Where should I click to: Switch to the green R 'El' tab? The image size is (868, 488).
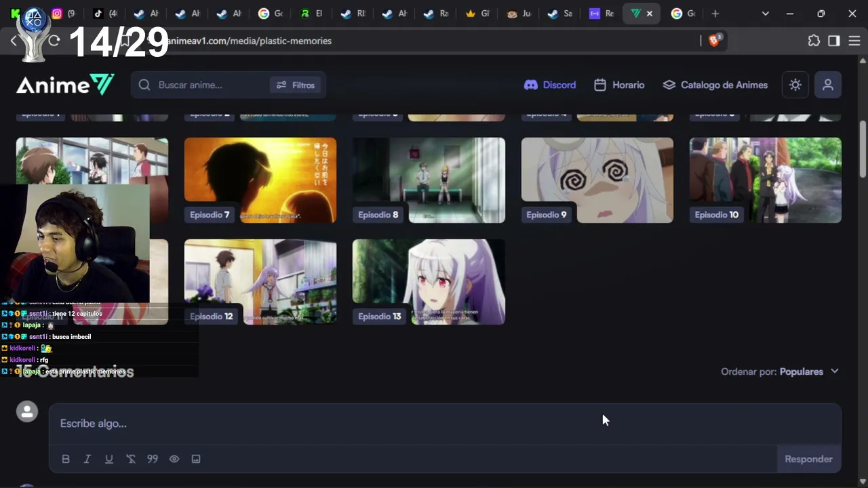312,14
